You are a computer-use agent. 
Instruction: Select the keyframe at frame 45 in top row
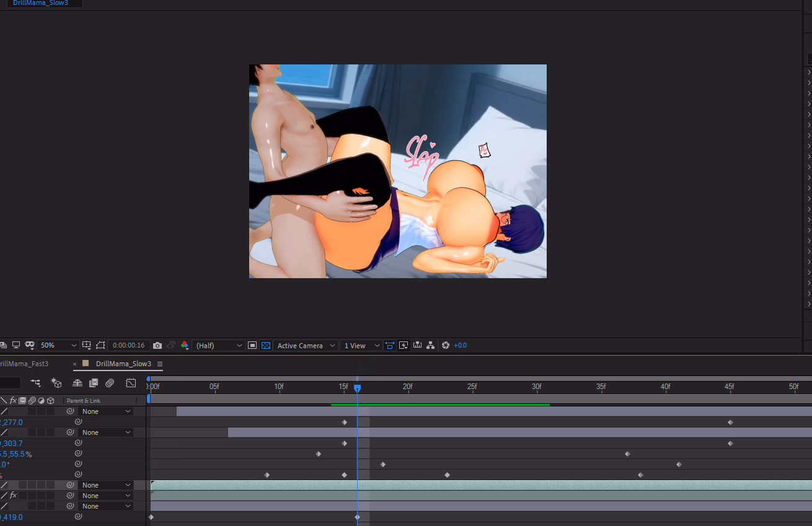pos(730,423)
